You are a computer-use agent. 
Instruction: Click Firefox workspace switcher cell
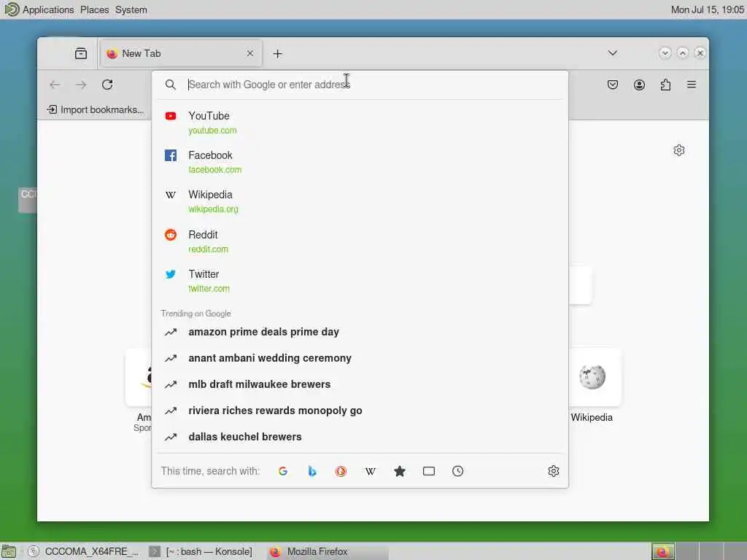(662, 551)
